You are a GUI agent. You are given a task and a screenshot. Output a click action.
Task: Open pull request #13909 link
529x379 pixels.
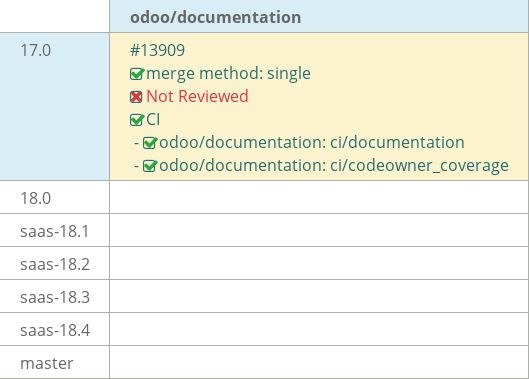[x=157, y=51]
